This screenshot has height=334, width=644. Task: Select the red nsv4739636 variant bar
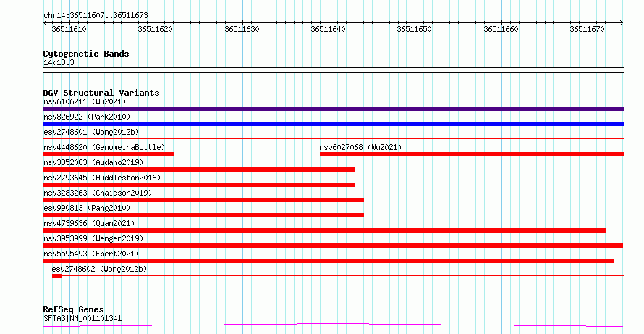324,230
